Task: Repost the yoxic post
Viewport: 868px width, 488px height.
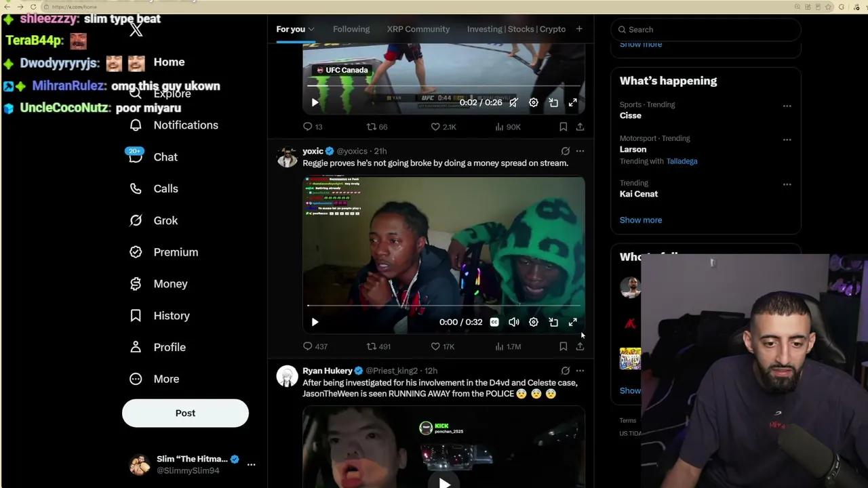Action: 378,346
